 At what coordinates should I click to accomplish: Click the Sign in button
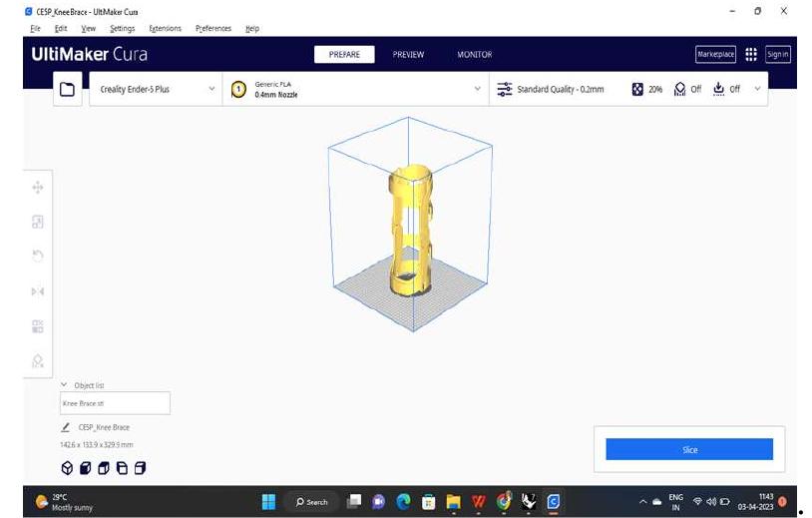[x=778, y=54]
